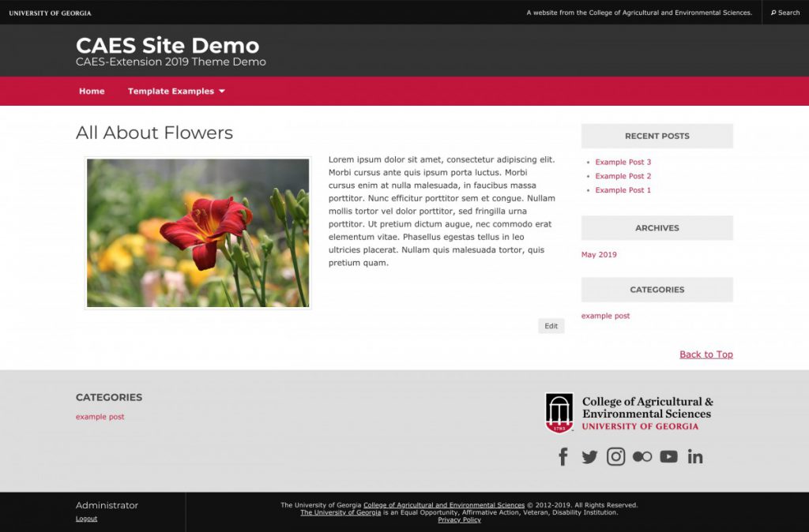809x532 pixels.
Task: Open the Example Post 3 link
Action: [x=623, y=162]
